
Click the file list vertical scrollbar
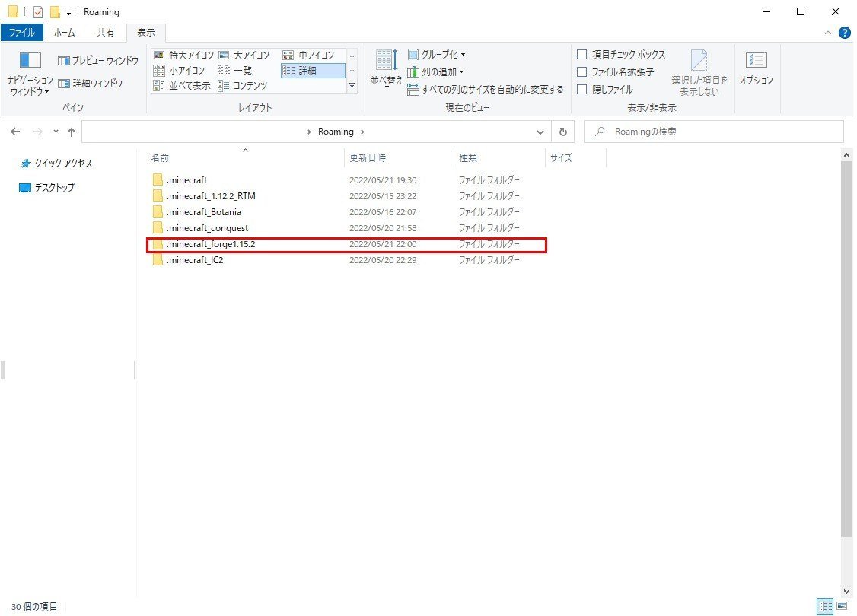point(846,348)
